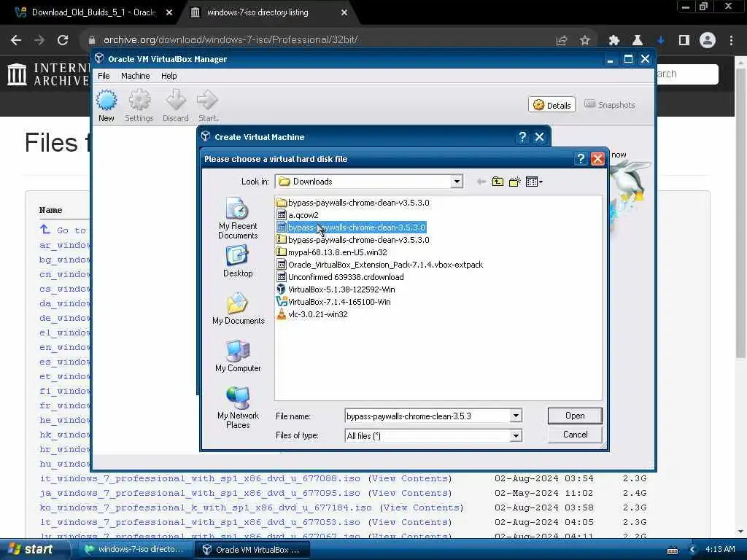The height and width of the screenshot is (560, 747).
Task: Select the bypass-paywalls-chrome-clean-v3.5.3.0 folder
Action: [353, 203]
